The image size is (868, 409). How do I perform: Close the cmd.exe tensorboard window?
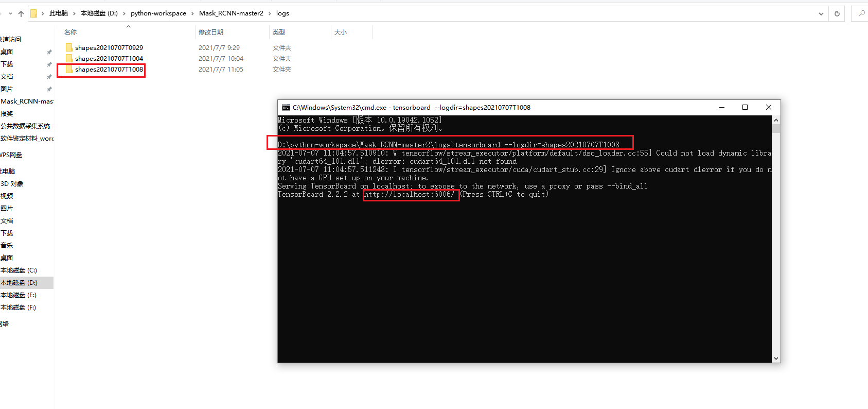769,107
